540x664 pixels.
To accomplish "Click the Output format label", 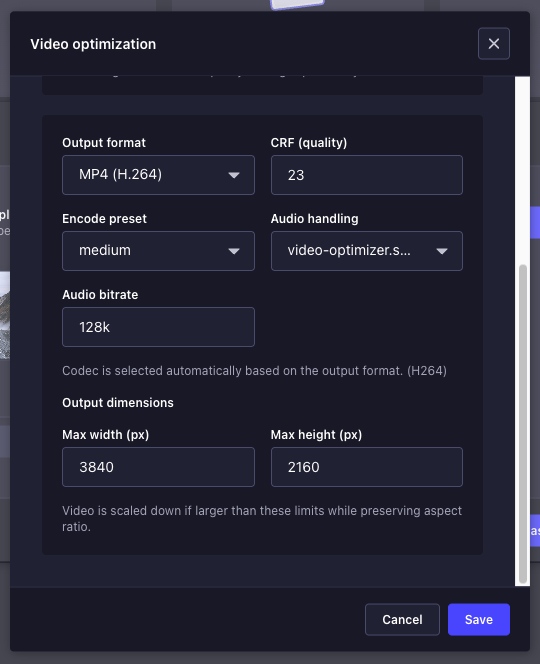I will [104, 143].
